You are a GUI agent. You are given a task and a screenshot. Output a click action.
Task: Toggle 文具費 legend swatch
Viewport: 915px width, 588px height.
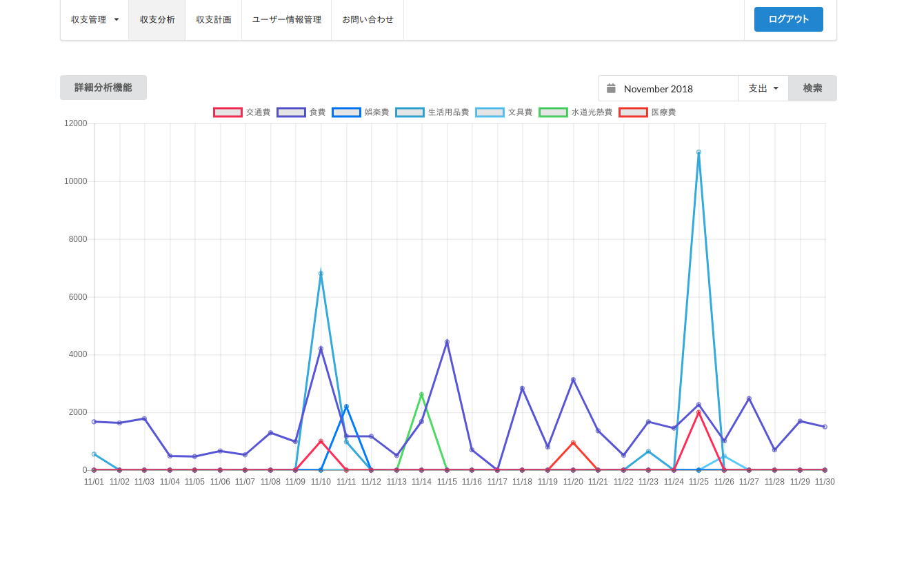pos(490,112)
